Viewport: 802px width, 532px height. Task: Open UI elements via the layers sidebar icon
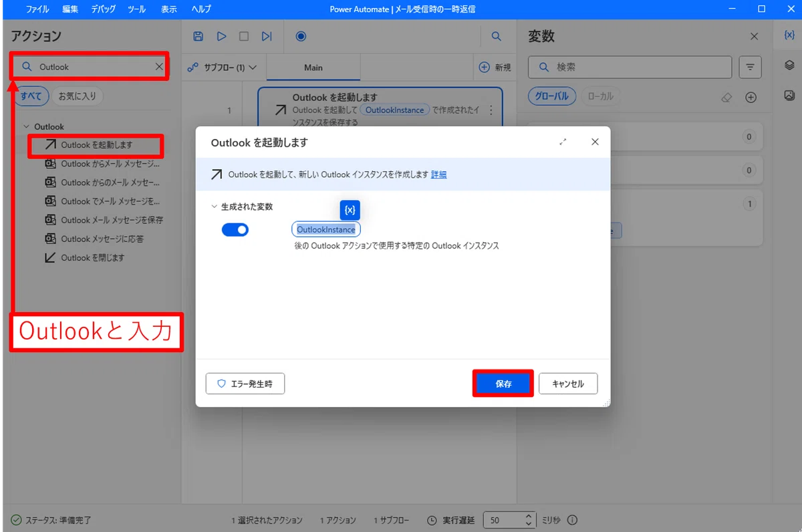click(x=789, y=65)
